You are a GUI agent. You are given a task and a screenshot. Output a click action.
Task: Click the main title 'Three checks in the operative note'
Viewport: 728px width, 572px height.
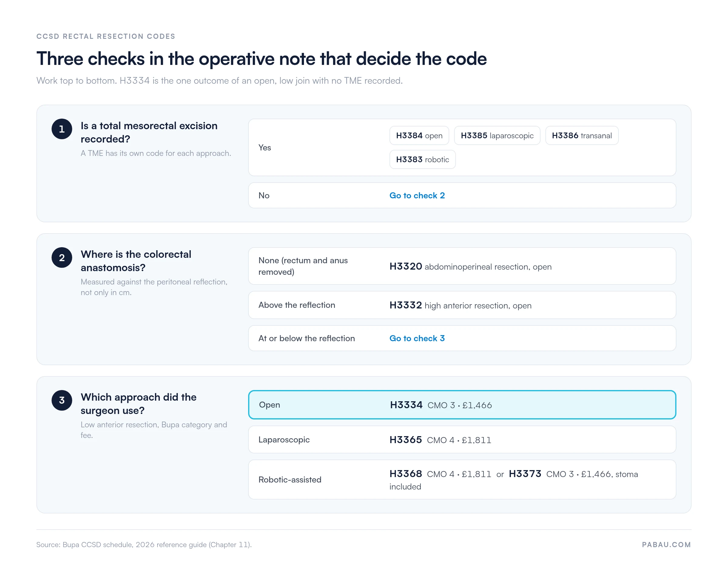261,59
